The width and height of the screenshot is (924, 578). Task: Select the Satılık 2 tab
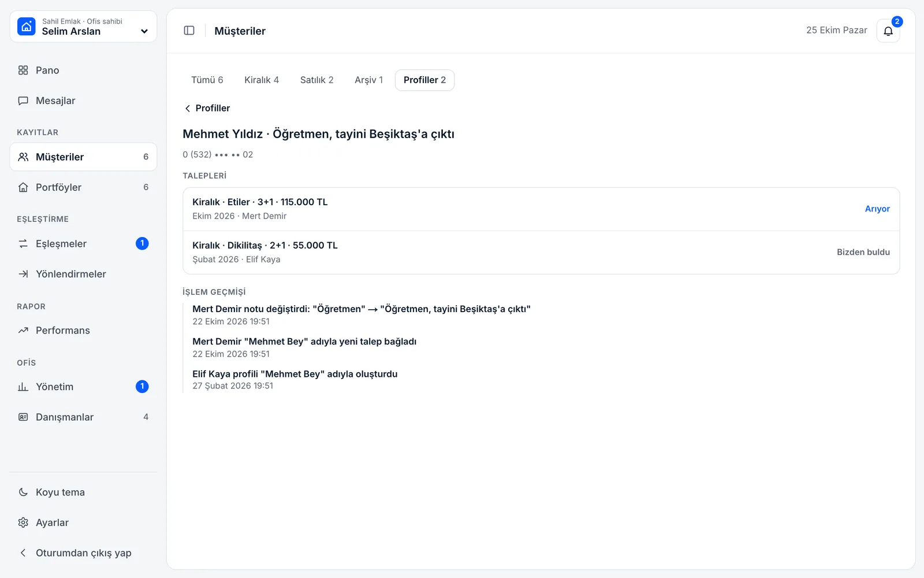pos(317,80)
